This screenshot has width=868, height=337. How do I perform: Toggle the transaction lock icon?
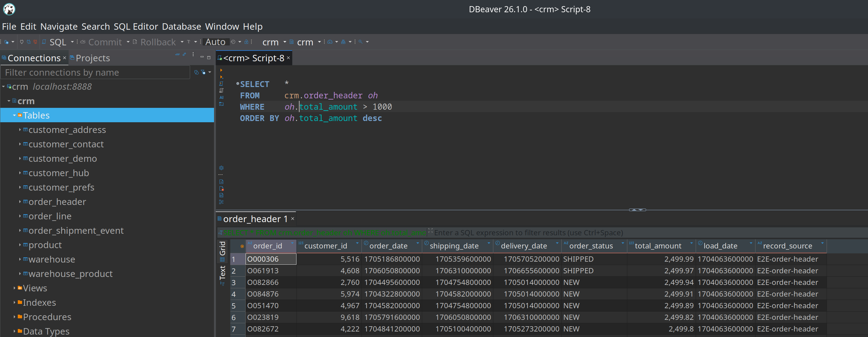tap(246, 42)
